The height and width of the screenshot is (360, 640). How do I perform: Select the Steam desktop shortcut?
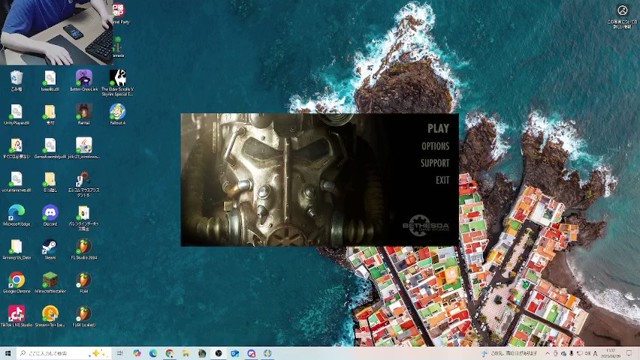[50, 249]
